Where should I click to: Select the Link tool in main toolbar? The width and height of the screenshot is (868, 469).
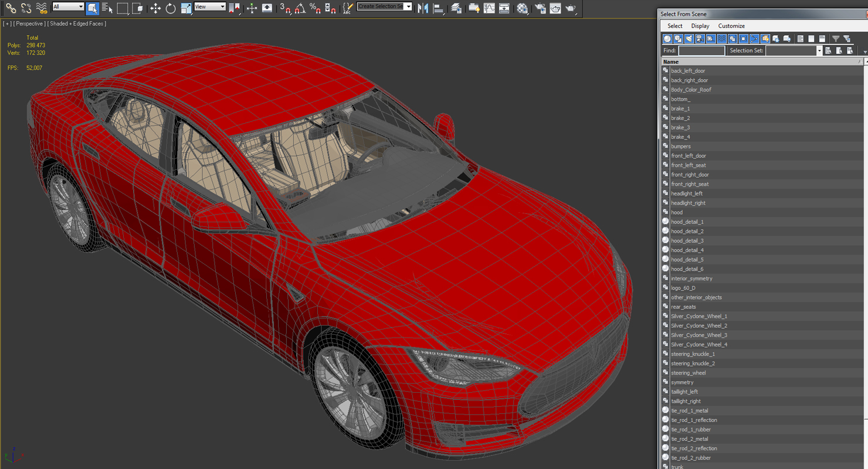(11, 8)
